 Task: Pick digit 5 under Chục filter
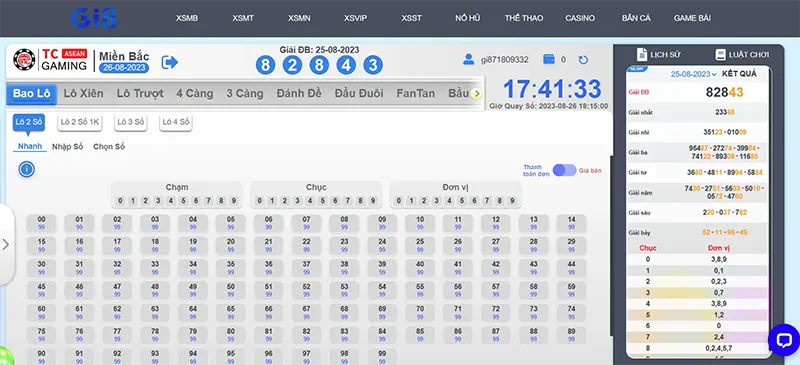click(322, 201)
